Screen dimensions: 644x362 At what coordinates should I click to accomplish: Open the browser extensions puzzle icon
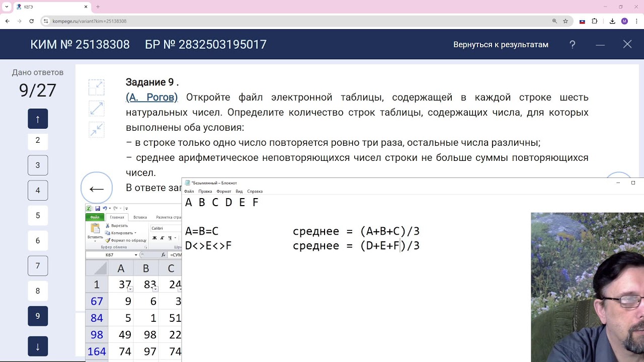click(x=595, y=21)
